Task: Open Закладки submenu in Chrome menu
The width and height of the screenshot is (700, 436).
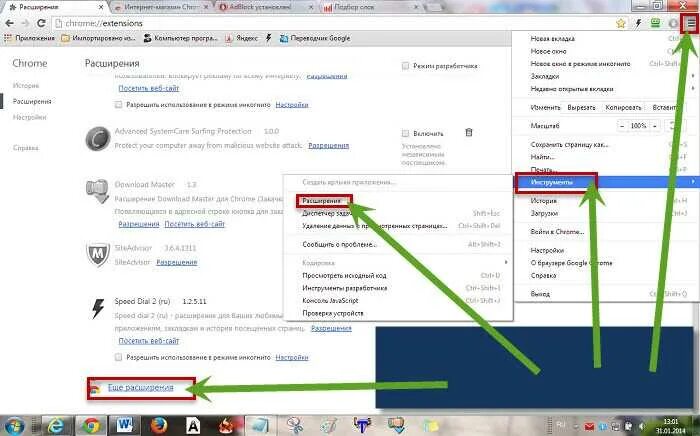Action: pos(606,76)
